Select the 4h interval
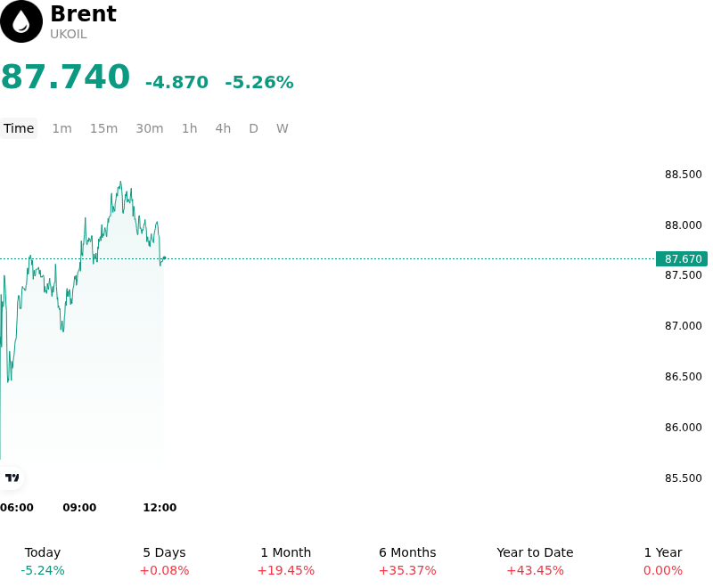 [223, 128]
